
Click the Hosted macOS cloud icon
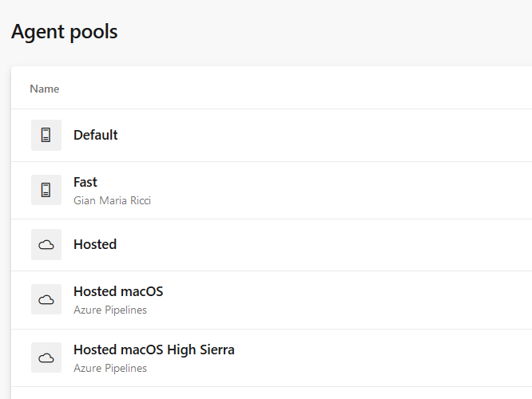[46, 299]
